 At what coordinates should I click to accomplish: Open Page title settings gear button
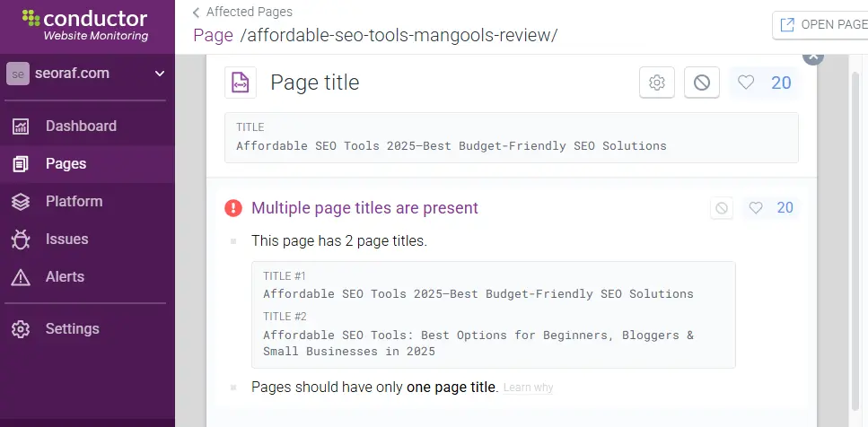[657, 83]
